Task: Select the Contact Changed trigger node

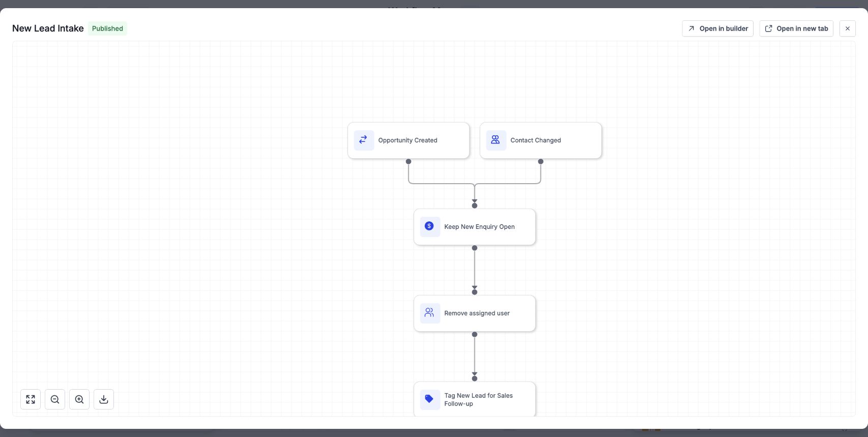Action: coord(541,140)
